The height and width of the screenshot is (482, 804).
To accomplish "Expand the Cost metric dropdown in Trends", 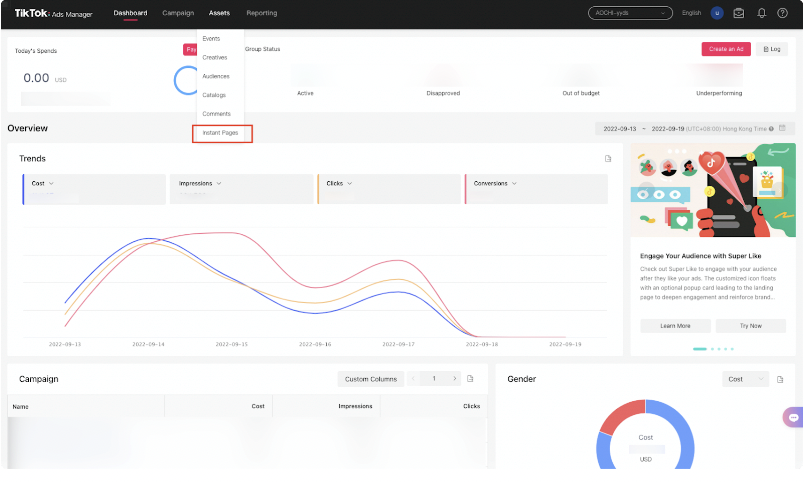I will coord(50,184).
